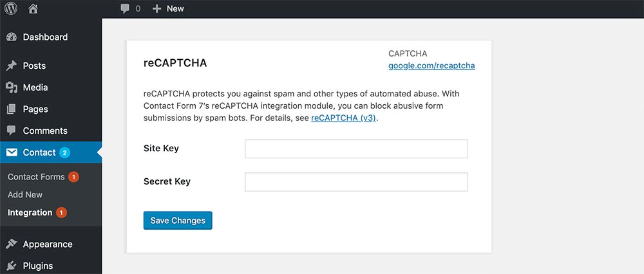Click the Pages document icon

12,109
